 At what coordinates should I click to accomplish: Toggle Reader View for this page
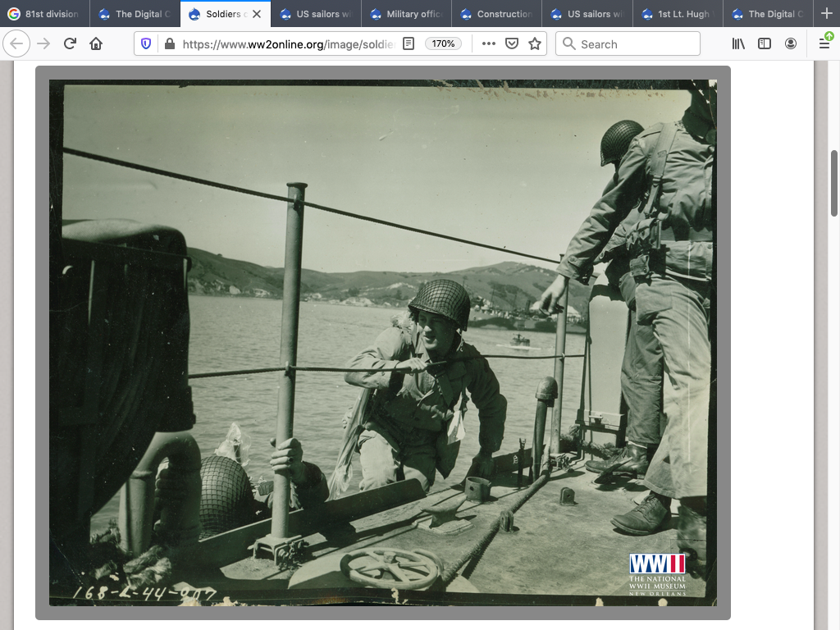click(409, 43)
